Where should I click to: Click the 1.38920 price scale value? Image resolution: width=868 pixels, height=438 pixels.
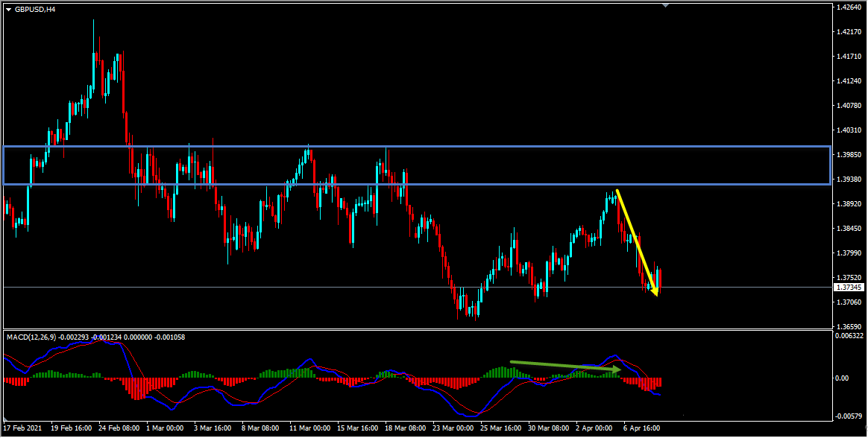point(849,204)
